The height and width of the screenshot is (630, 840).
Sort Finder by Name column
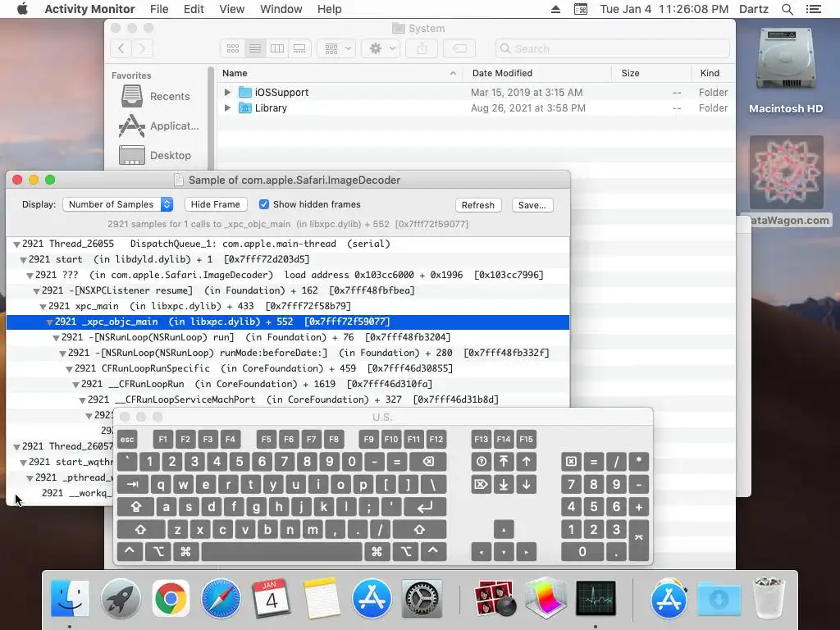click(x=340, y=73)
